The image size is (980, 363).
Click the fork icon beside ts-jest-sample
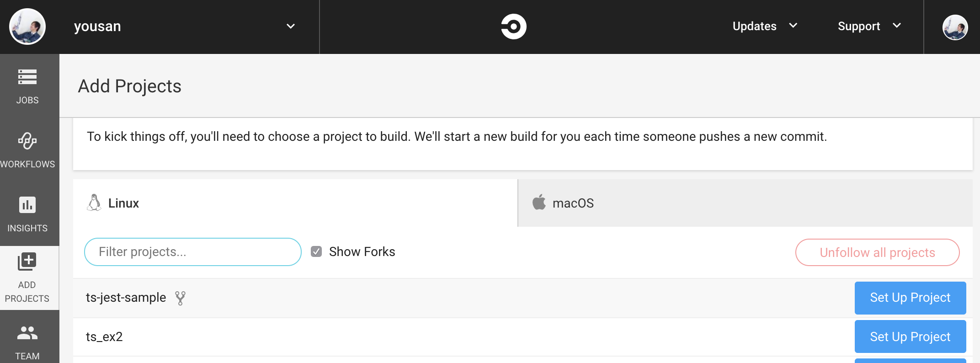181,298
